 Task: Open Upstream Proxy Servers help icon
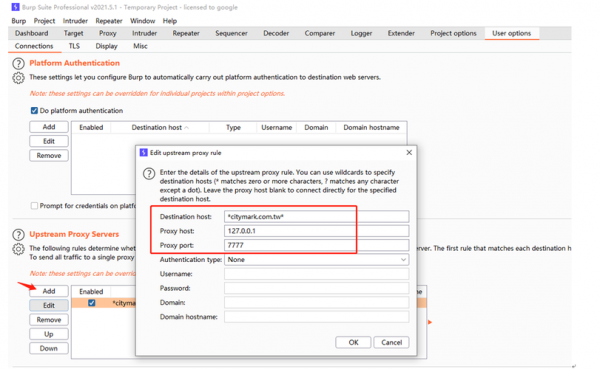coord(18,234)
